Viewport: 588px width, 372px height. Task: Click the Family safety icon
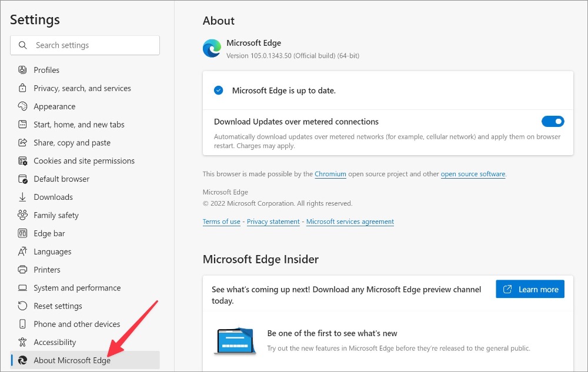[22, 215]
